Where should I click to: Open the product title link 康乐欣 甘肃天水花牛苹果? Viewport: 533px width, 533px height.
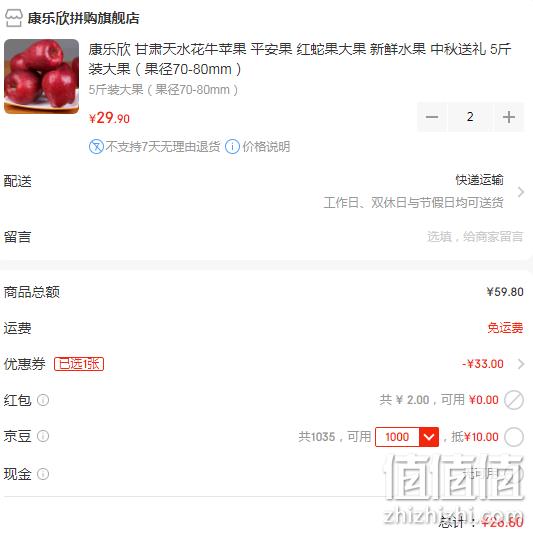299,59
